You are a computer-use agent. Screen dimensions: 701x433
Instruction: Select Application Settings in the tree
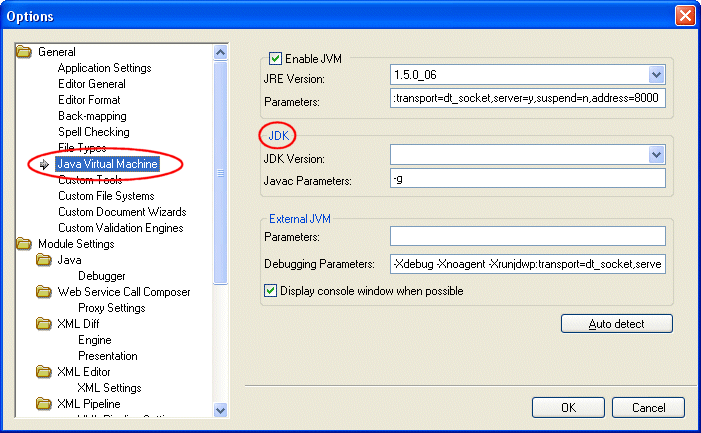104,68
